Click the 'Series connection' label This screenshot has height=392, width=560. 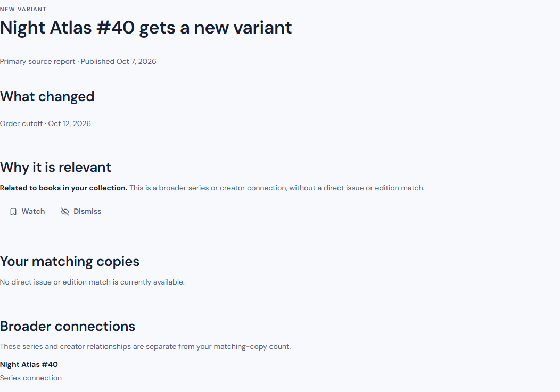coord(31,378)
